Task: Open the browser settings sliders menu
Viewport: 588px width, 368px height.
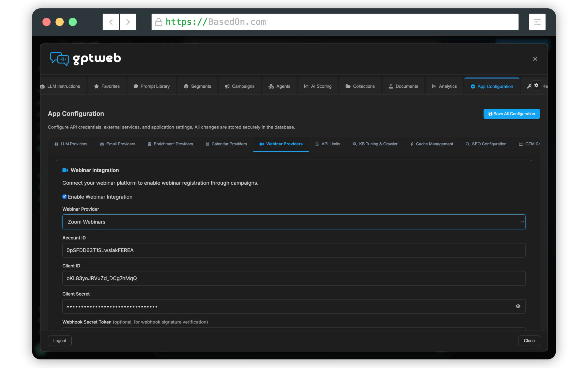Action: (x=537, y=22)
